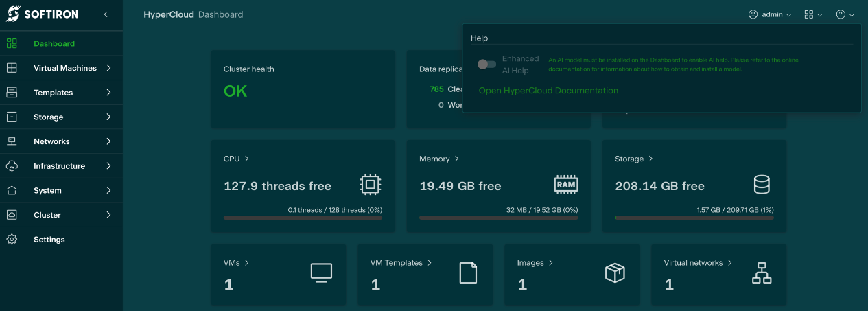Click the Virtual networks topology icon

pyautogui.click(x=762, y=273)
